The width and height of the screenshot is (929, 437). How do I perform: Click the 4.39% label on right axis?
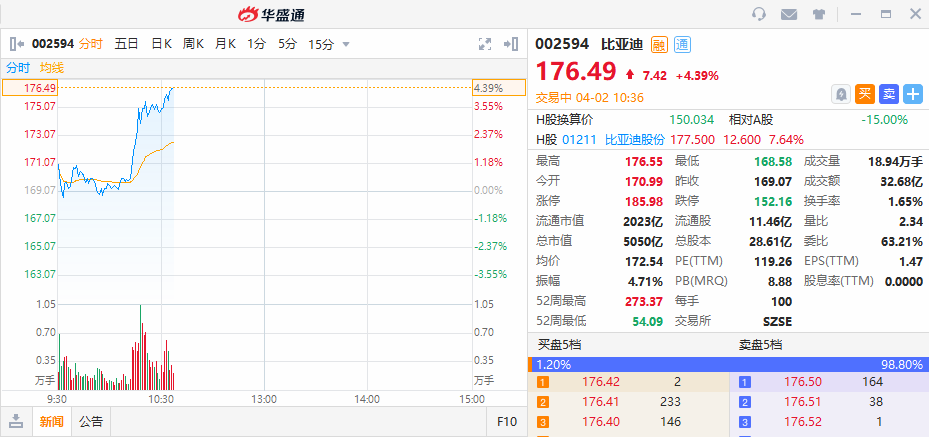point(498,88)
